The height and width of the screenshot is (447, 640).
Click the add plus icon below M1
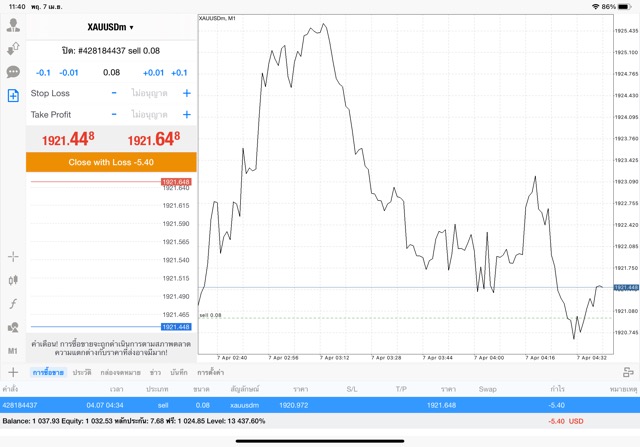(13, 373)
